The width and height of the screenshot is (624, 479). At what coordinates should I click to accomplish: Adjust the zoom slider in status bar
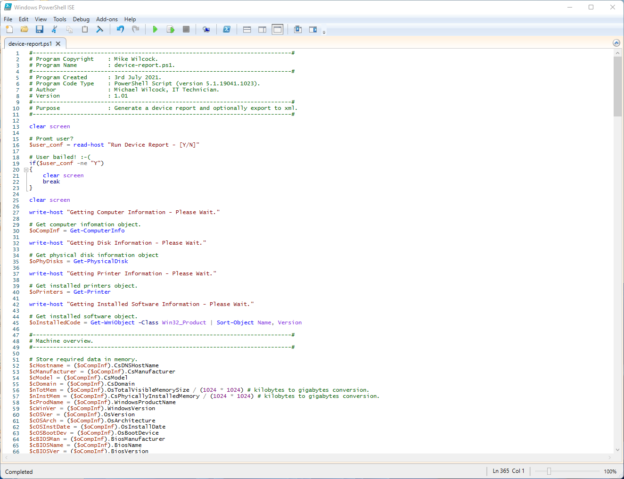[547, 470]
